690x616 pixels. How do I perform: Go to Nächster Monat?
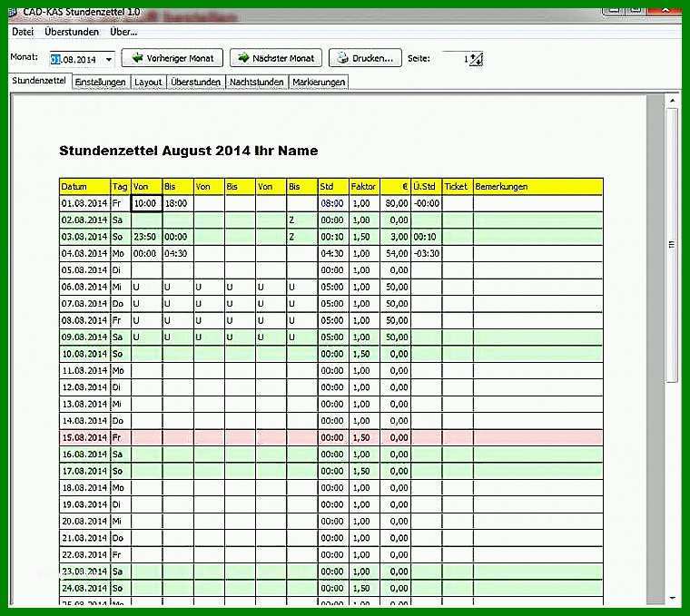click(x=276, y=58)
